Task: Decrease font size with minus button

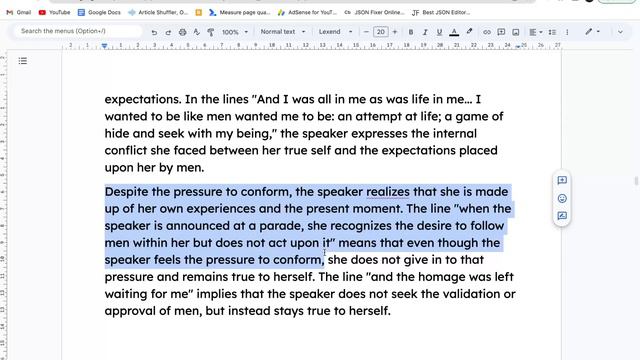Action: pos(366,32)
